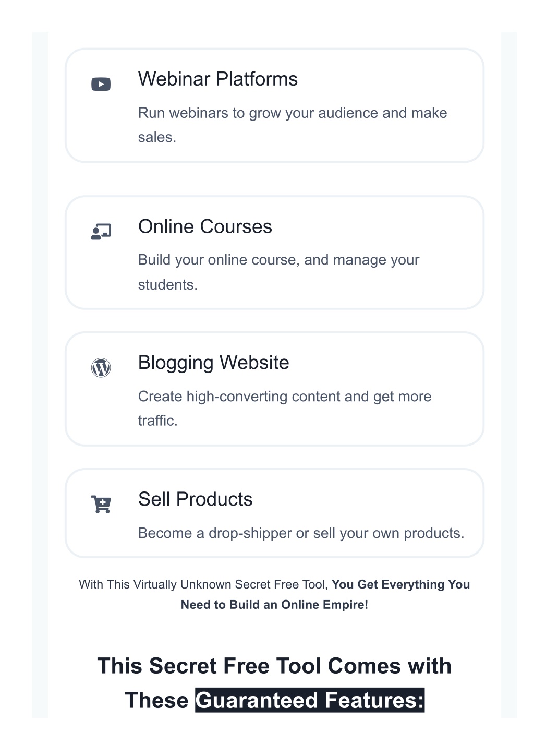Screen dimensions: 534x756
Task: Click the Blogging Website card
Action: (x=274, y=389)
